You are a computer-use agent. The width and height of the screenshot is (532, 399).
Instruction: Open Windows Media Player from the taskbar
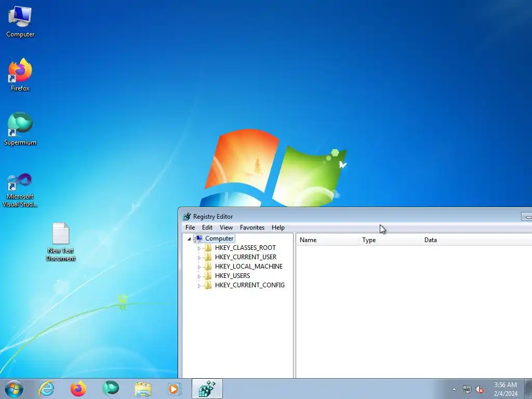pos(175,389)
